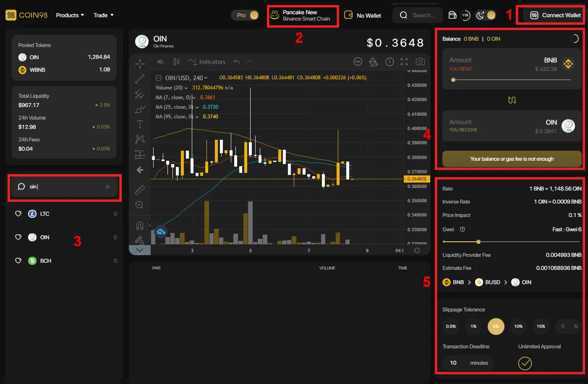Expand MA (25, close, 0) options
Viewport: 588px width, 384px height.
pos(197,107)
